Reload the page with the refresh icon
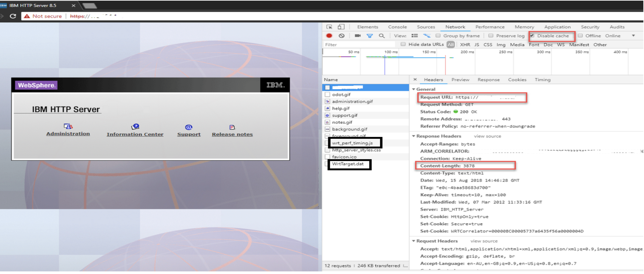 click(x=13, y=16)
